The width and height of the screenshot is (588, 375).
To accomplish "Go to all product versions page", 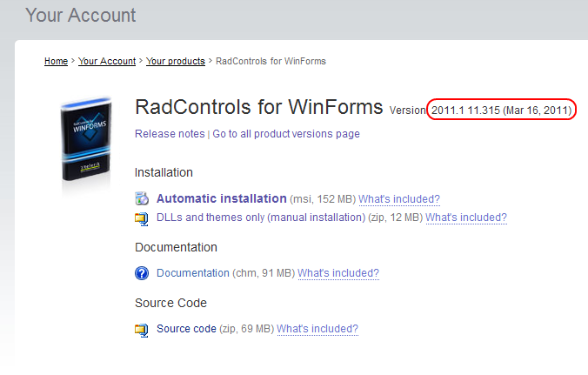I will pyautogui.click(x=286, y=134).
